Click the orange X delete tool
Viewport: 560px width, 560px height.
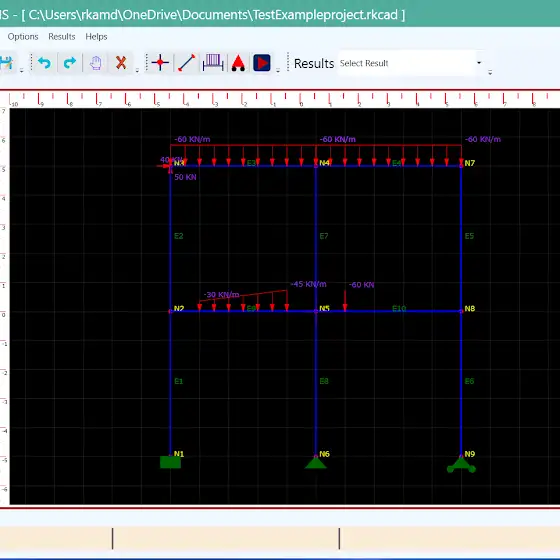(x=121, y=63)
